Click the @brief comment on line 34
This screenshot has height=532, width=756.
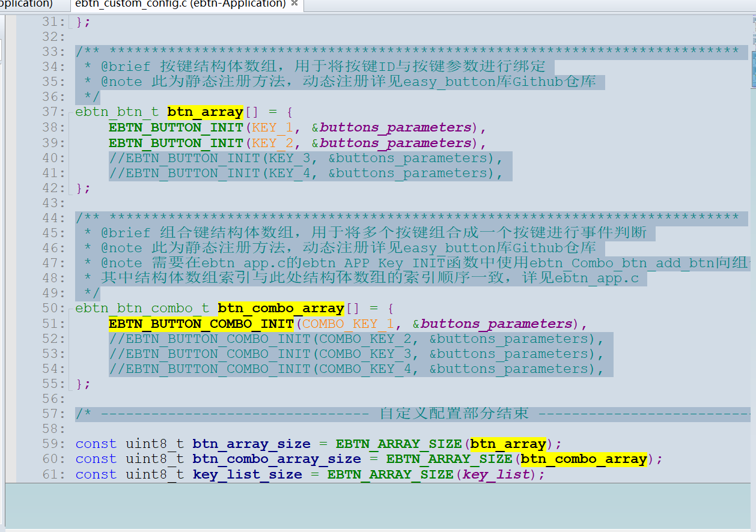coord(315,67)
